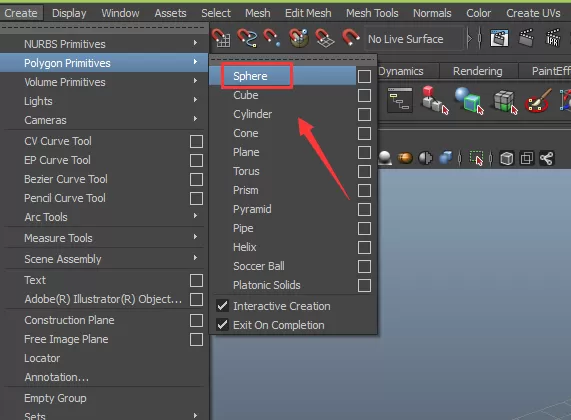Click the arrow next to No Live Surface

[469, 38]
